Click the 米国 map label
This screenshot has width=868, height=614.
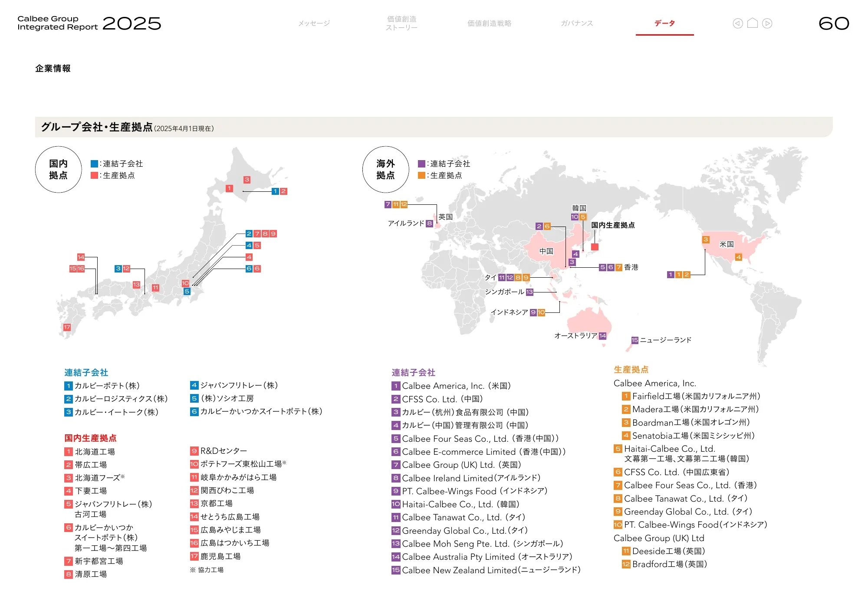pyautogui.click(x=727, y=244)
